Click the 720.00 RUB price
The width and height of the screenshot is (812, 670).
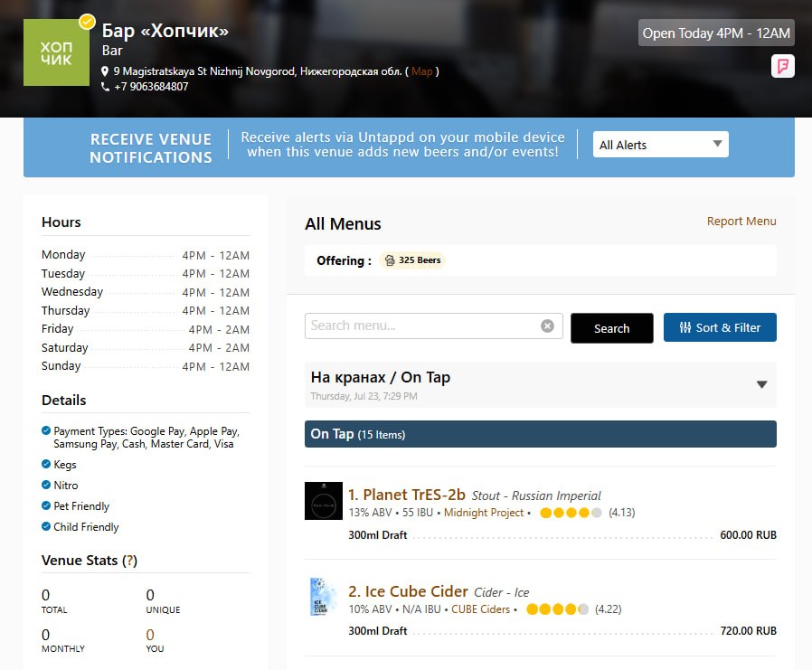(748, 630)
